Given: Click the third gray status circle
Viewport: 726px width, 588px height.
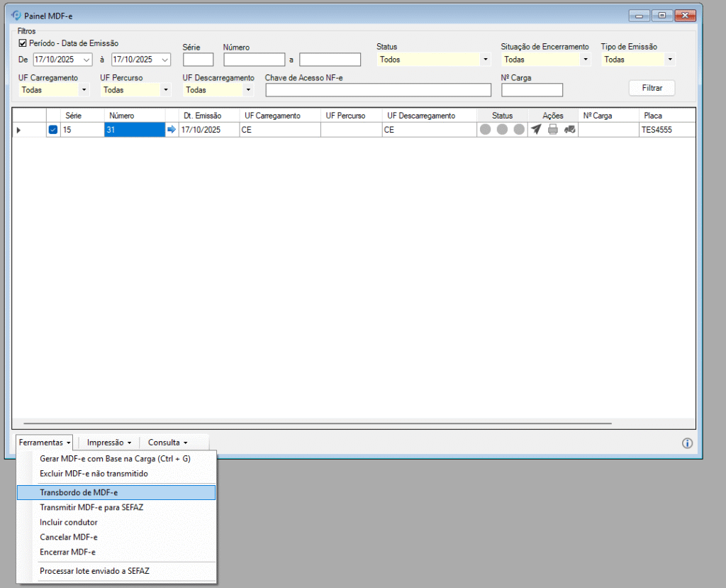Looking at the screenshot, I should pos(519,130).
